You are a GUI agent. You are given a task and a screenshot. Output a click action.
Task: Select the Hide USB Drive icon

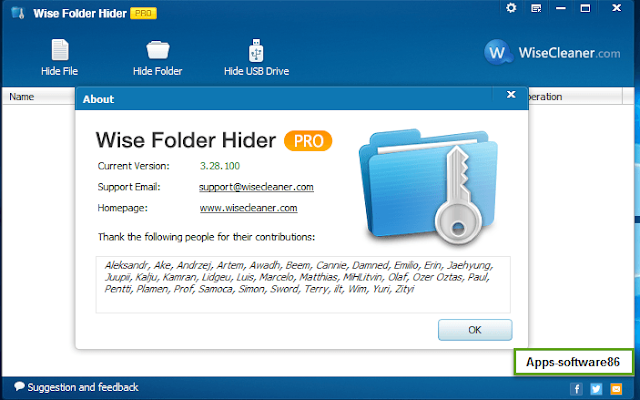coord(256,50)
